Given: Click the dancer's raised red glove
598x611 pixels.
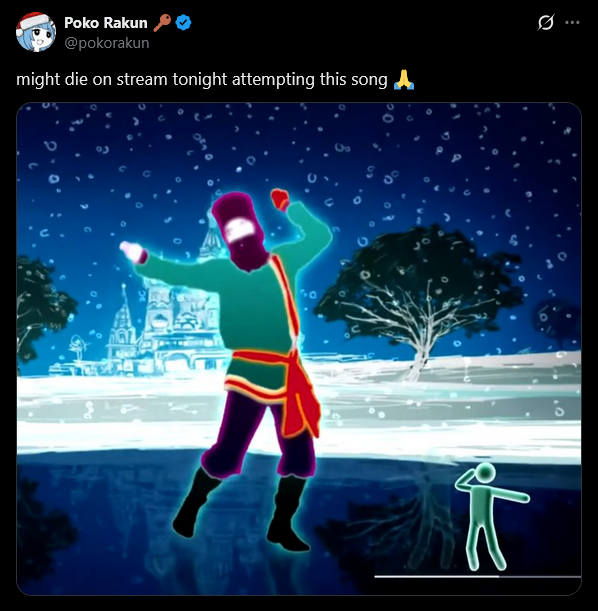Looking at the screenshot, I should (280, 199).
